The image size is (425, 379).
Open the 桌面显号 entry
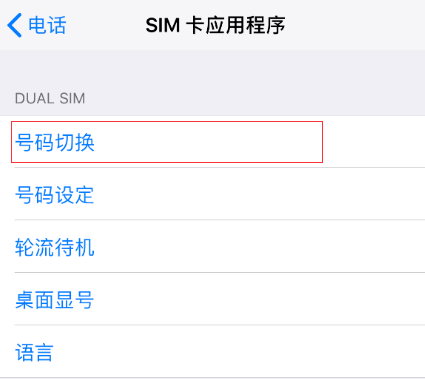click(x=212, y=299)
